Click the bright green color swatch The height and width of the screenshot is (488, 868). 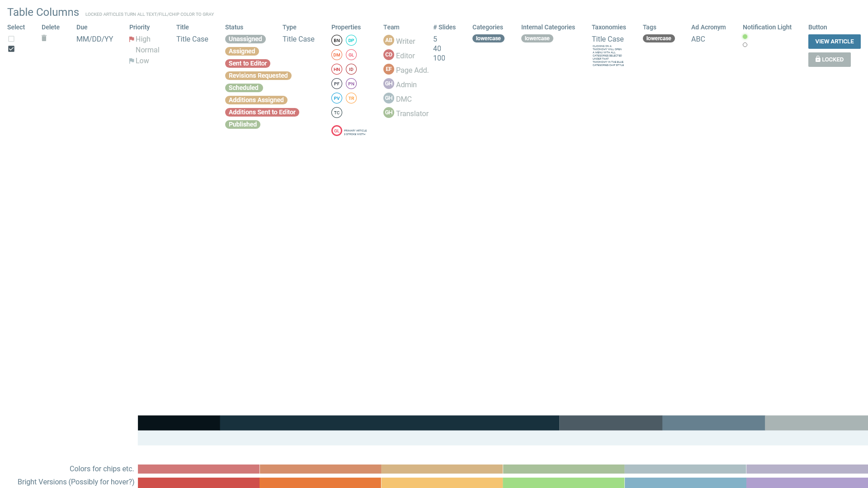[563, 483]
